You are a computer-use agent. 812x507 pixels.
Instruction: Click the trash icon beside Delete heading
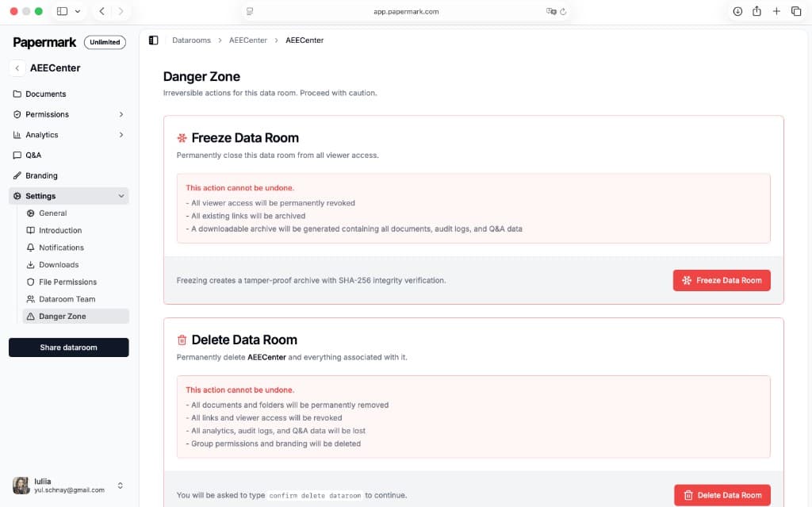182,340
